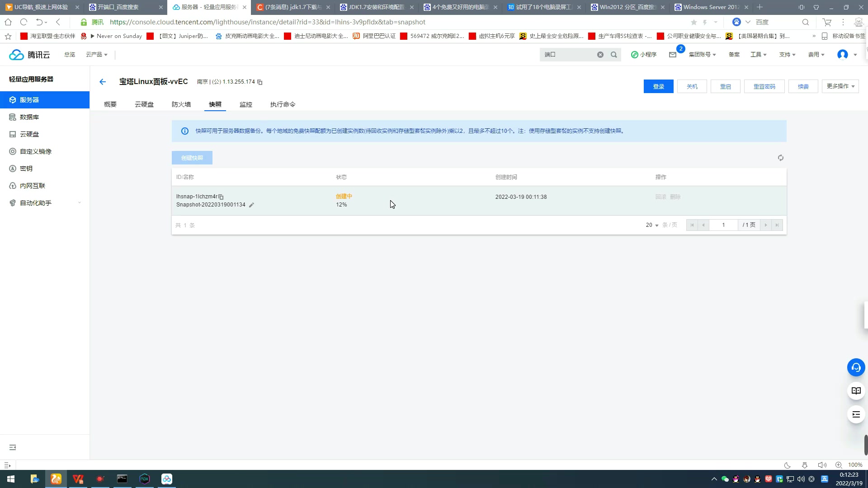Open 小程序 mini program
Image resolution: width=868 pixels, height=488 pixels.
coord(644,55)
